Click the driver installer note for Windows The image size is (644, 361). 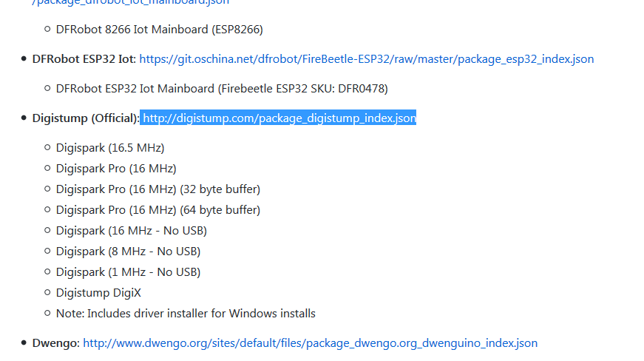point(186,314)
